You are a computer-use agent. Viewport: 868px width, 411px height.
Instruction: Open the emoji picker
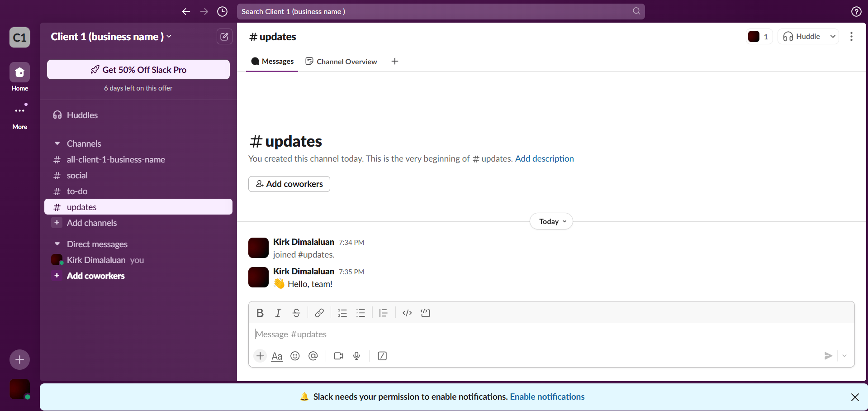(x=295, y=356)
